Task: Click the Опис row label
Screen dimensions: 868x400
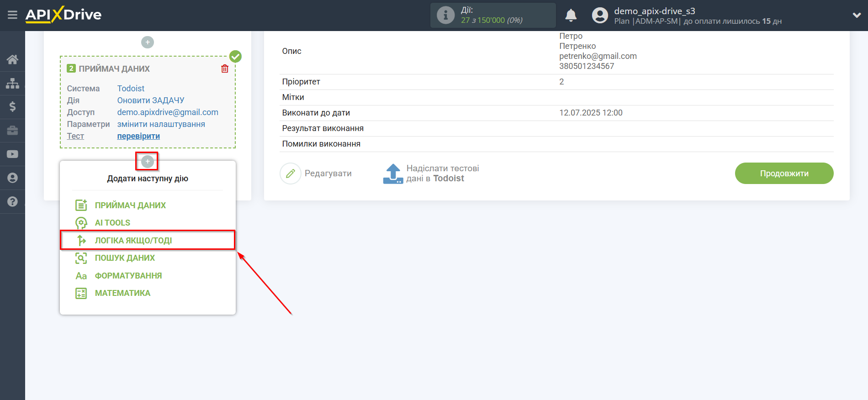Action: [x=291, y=51]
